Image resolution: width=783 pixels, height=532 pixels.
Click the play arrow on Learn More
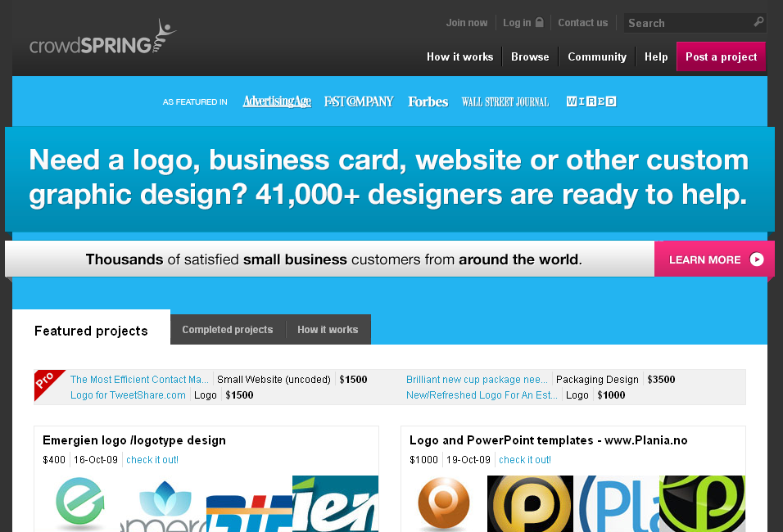[x=757, y=259]
